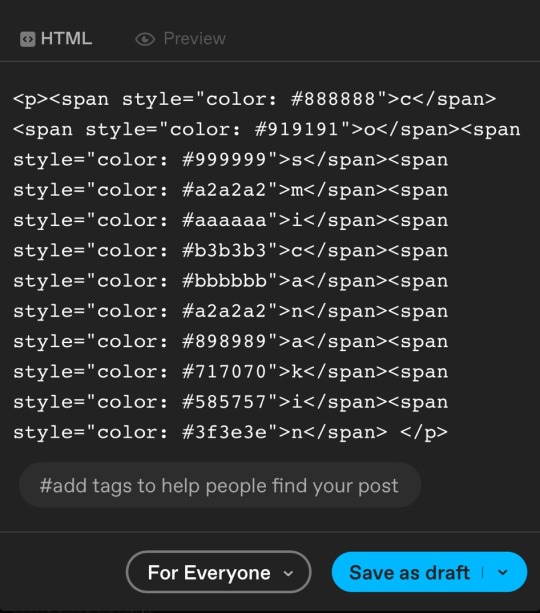Place cursor in the #717070 code line
Screen dimensions: 540x613
pyautogui.click(x=231, y=372)
